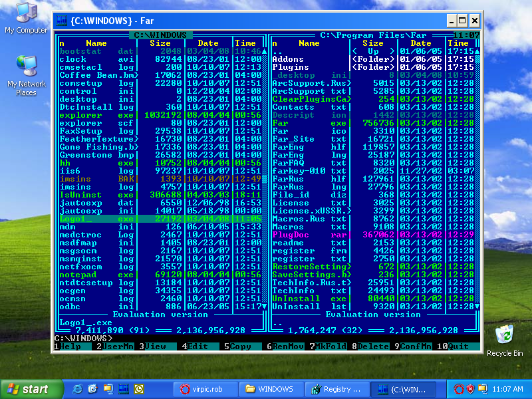Click the Far clock showing 11:07

(x=467, y=35)
